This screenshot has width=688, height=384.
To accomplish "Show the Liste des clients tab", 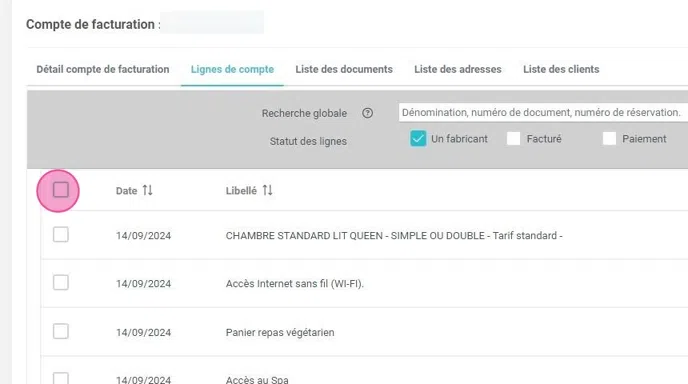I will click(x=561, y=69).
